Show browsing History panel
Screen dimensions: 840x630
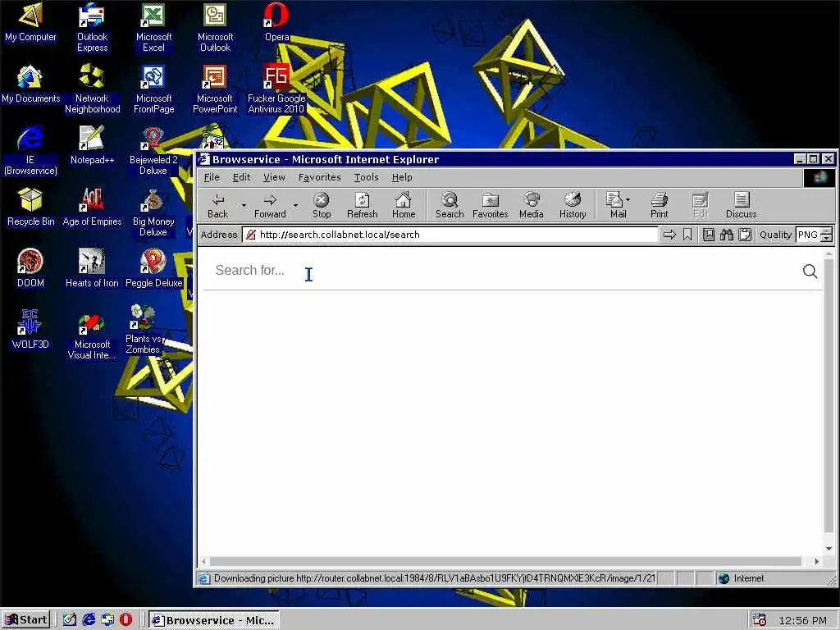click(573, 206)
